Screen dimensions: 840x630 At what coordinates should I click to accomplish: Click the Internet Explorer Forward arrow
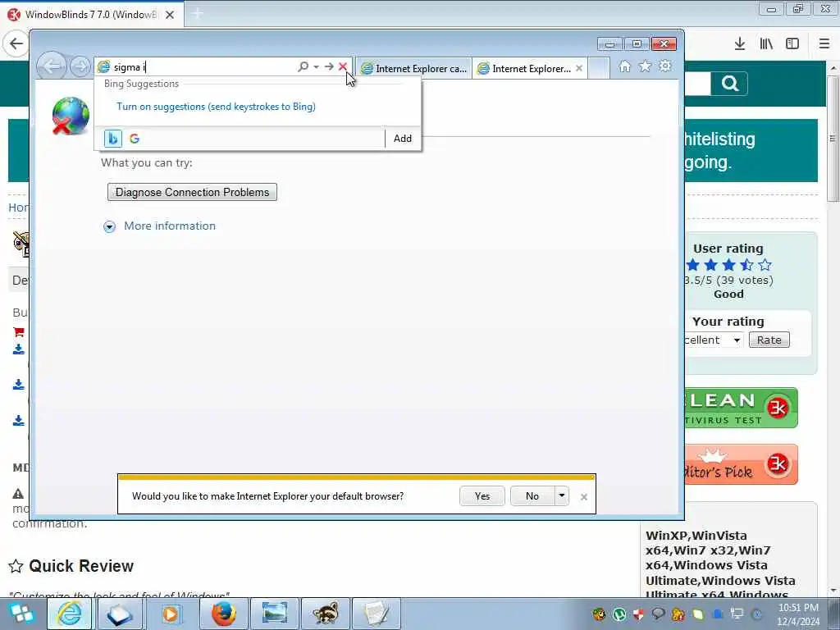[80, 67]
